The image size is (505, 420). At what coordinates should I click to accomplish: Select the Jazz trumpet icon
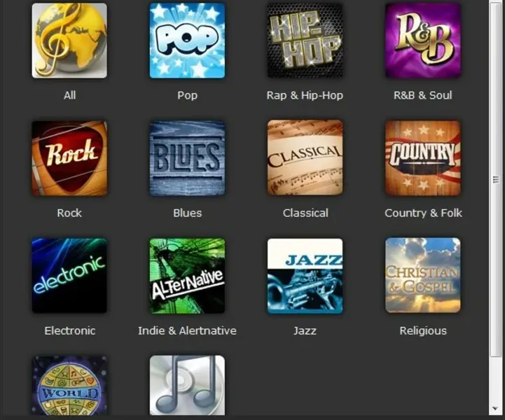(305, 276)
